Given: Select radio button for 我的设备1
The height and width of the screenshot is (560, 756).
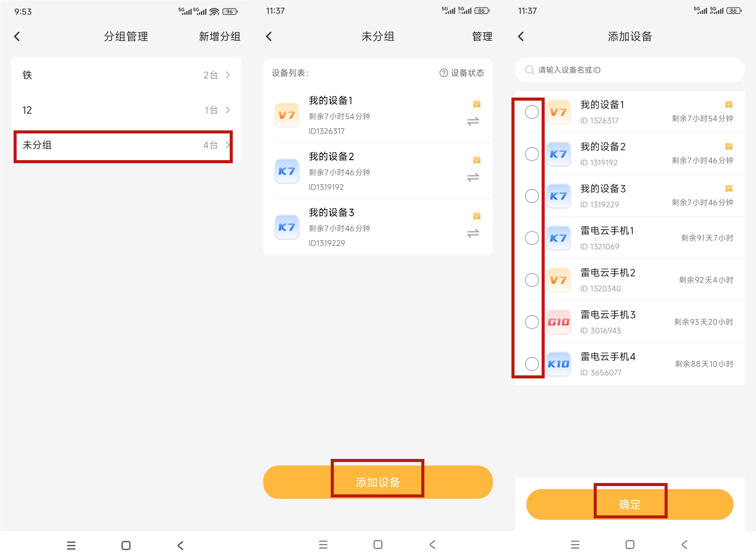Looking at the screenshot, I should coord(532,112).
